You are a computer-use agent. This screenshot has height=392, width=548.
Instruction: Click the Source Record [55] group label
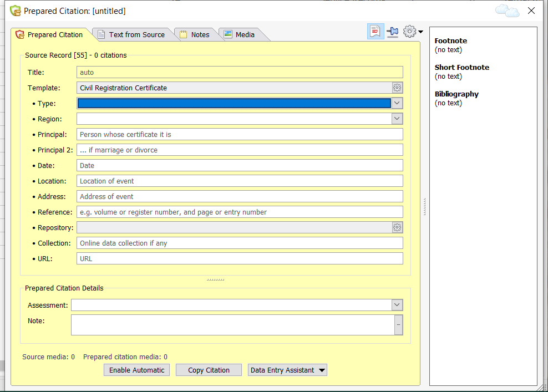(x=76, y=55)
